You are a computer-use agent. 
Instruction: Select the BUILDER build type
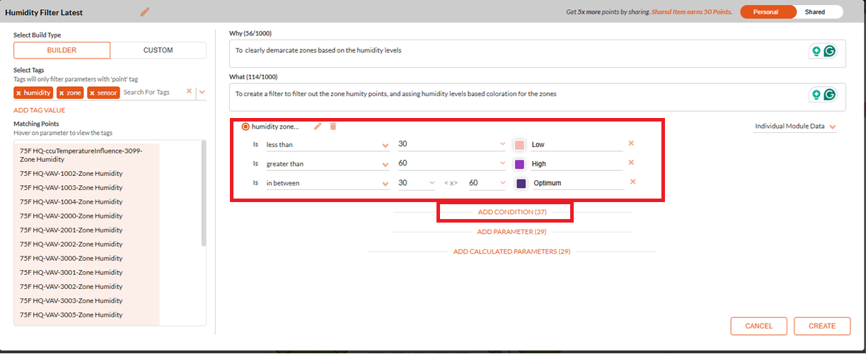tap(62, 50)
